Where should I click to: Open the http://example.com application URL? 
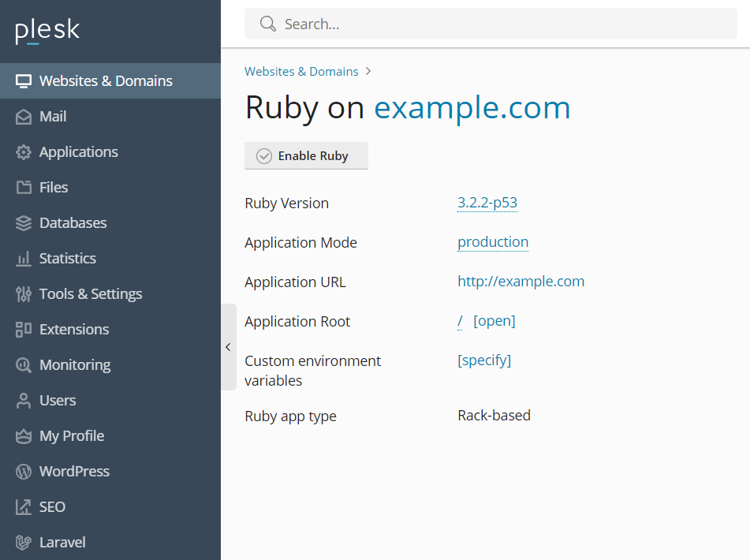click(521, 282)
